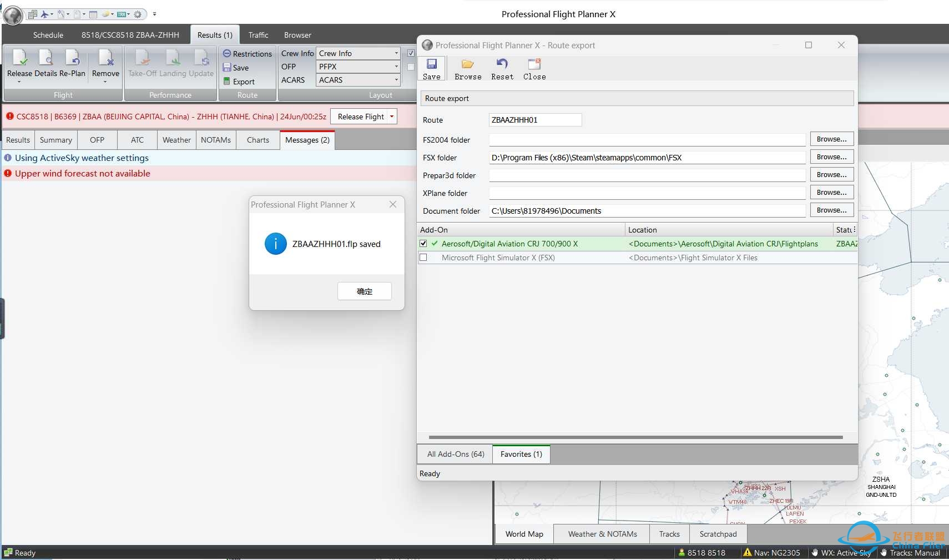Viewport: 949px width, 560px height.
Task: Click the Remove flight ribbon icon
Action: pyautogui.click(x=105, y=57)
